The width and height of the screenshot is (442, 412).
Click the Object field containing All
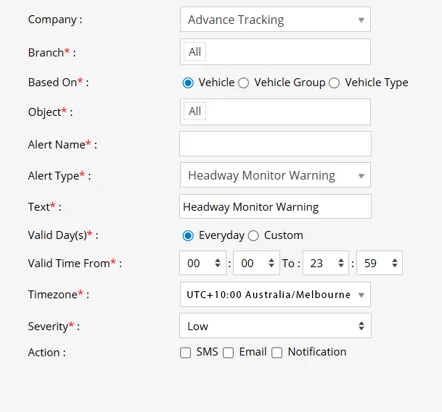click(275, 112)
